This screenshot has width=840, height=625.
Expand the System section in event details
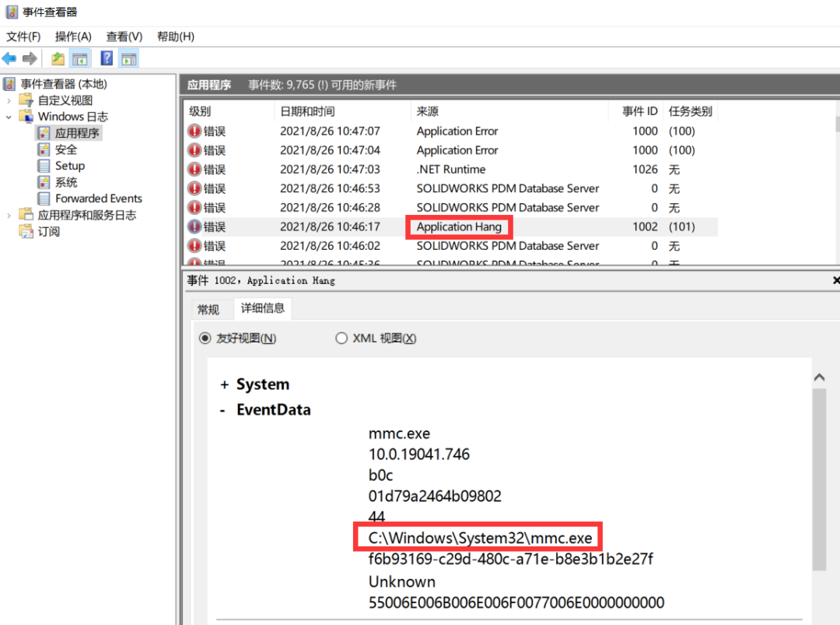(223, 384)
